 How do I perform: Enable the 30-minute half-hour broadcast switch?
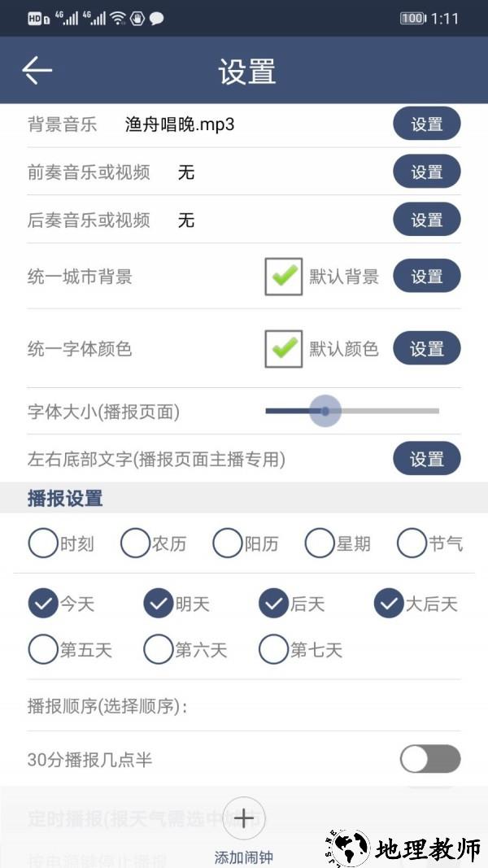pos(430,759)
